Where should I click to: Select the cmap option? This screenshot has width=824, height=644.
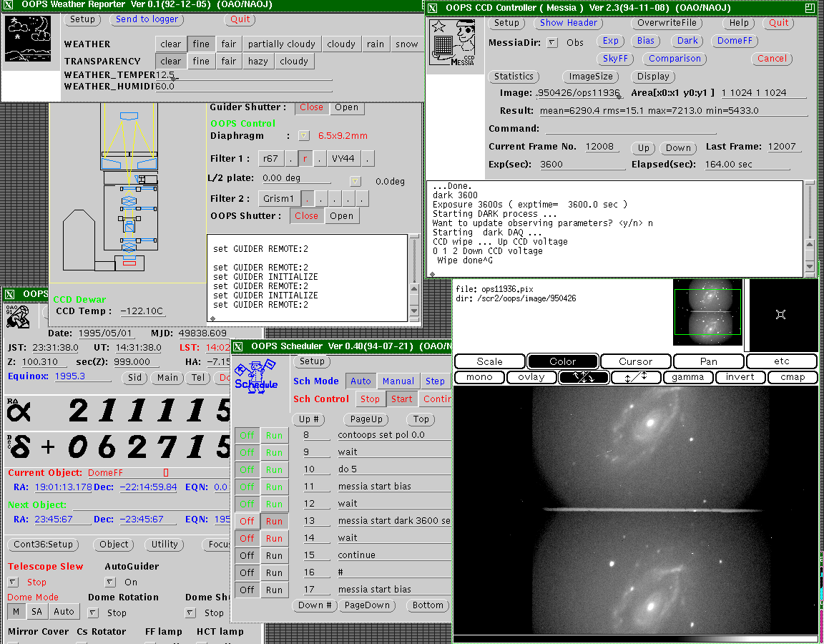tap(793, 378)
